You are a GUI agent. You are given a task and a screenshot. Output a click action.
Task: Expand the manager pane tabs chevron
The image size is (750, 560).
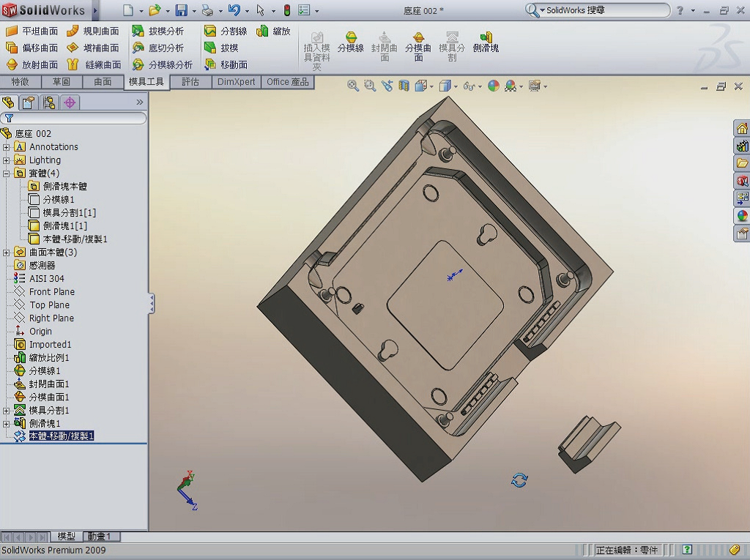pos(140,102)
